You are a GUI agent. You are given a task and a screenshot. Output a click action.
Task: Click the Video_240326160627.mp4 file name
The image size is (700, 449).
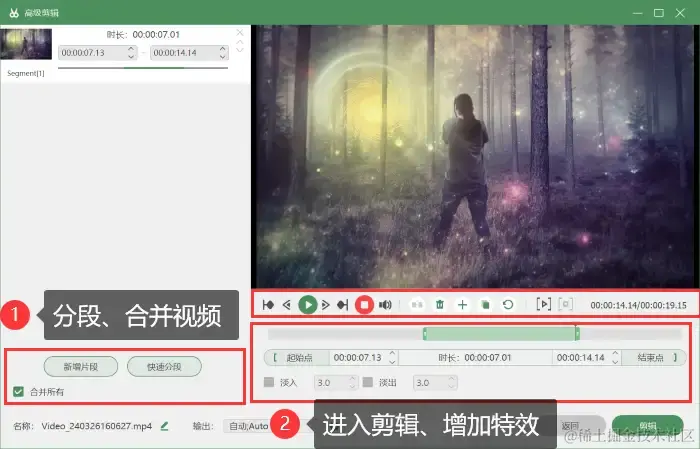(96, 426)
